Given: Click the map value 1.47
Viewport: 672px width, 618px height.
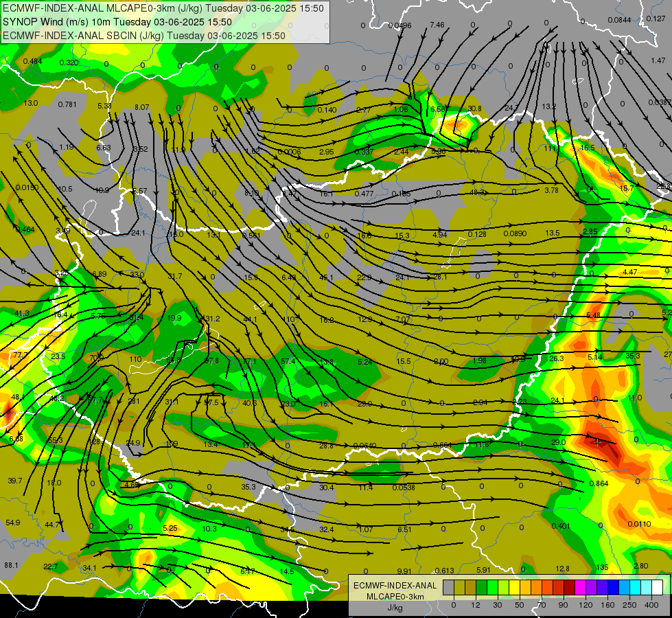Looking at the screenshot, I should [x=658, y=60].
